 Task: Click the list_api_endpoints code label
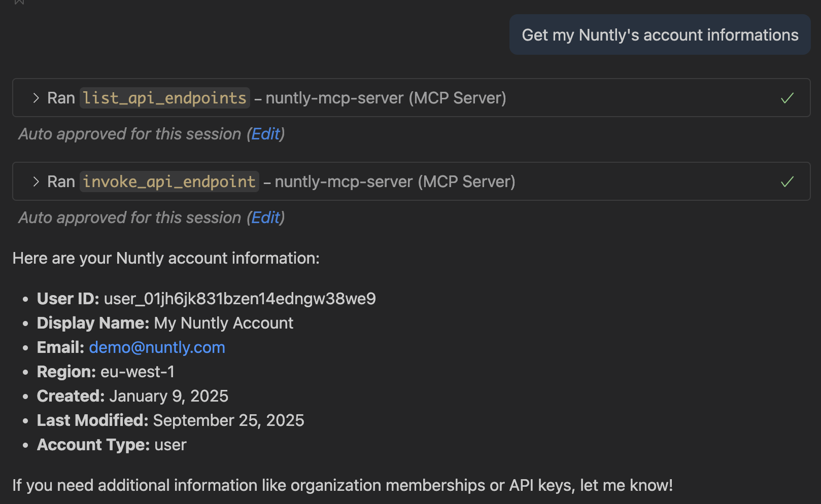coord(164,98)
